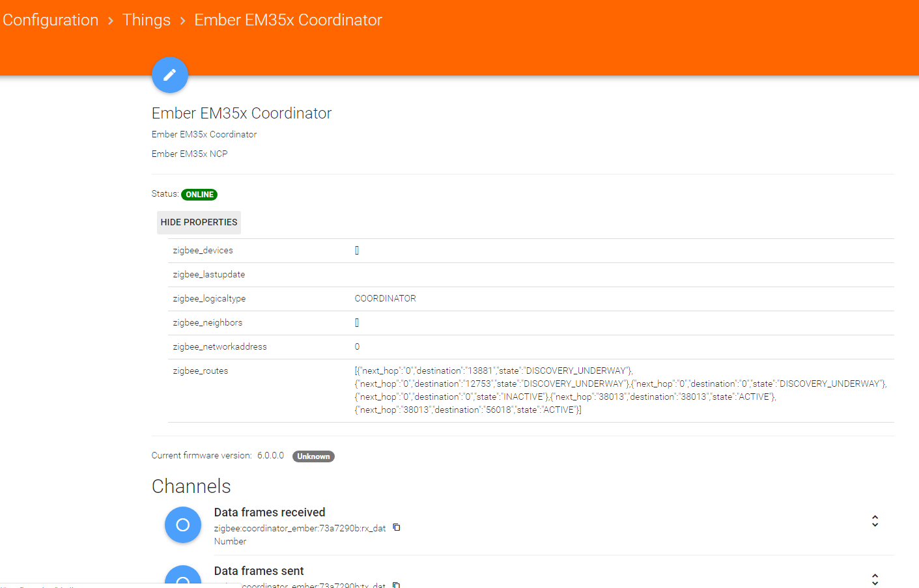Click the COORDINATOR logical type value

coord(385,299)
